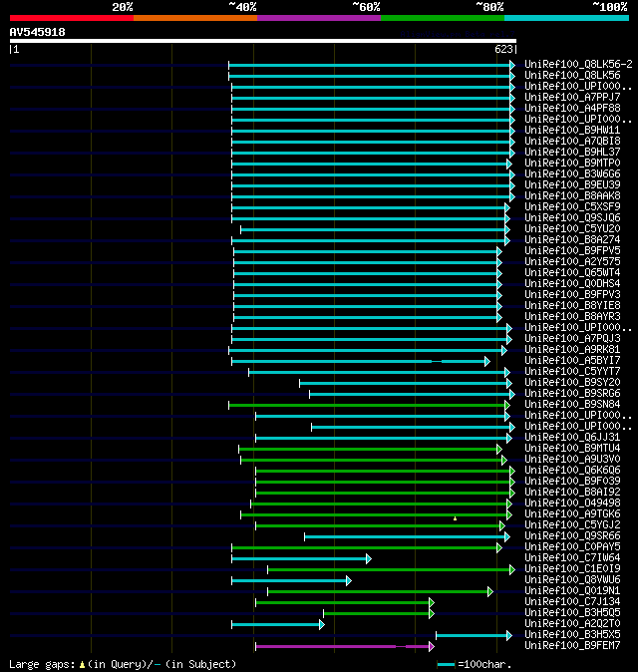Click the orange ~40% identity legend segment

(x=195, y=18)
